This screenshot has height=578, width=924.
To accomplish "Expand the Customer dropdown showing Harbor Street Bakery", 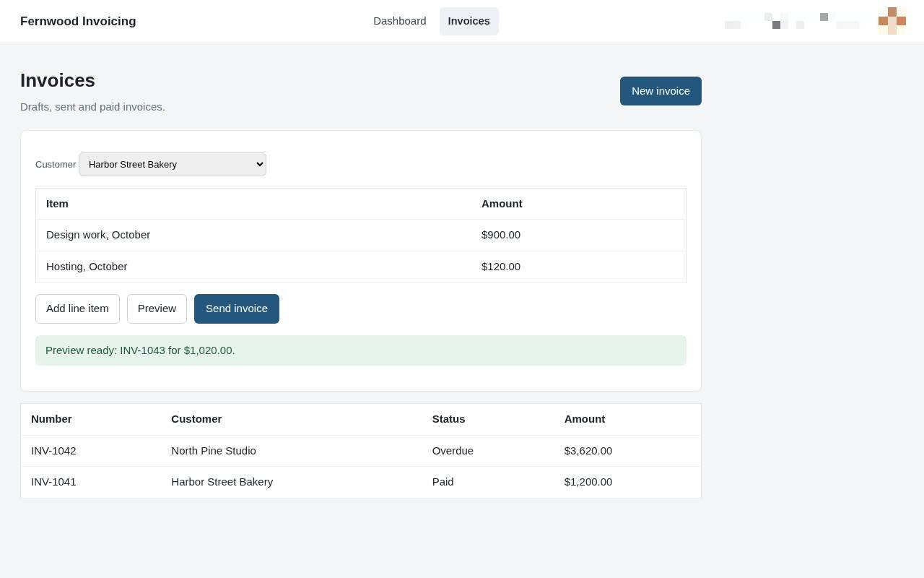I will (x=173, y=164).
